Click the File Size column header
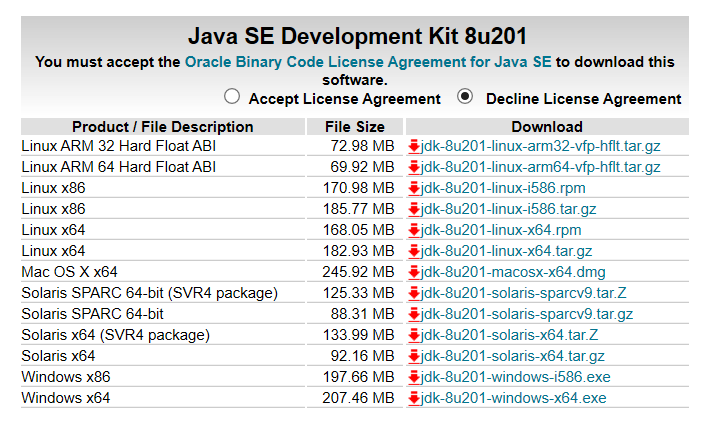Image resolution: width=704 pixels, height=421 pixels. pyautogui.click(x=355, y=127)
